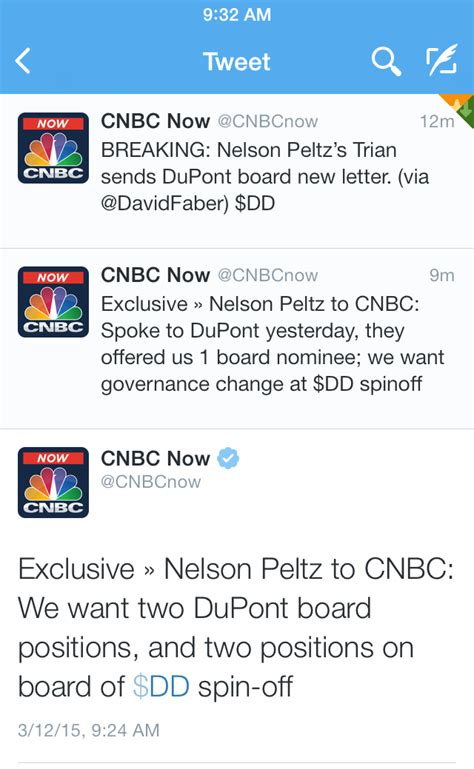Open CNBC Now avatar on 12m tweet

click(53, 148)
